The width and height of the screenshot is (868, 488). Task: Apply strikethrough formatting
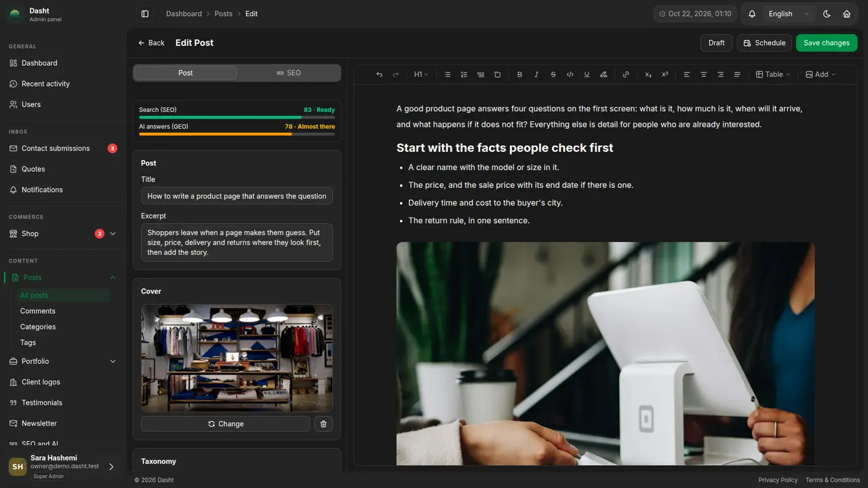pyautogui.click(x=553, y=75)
